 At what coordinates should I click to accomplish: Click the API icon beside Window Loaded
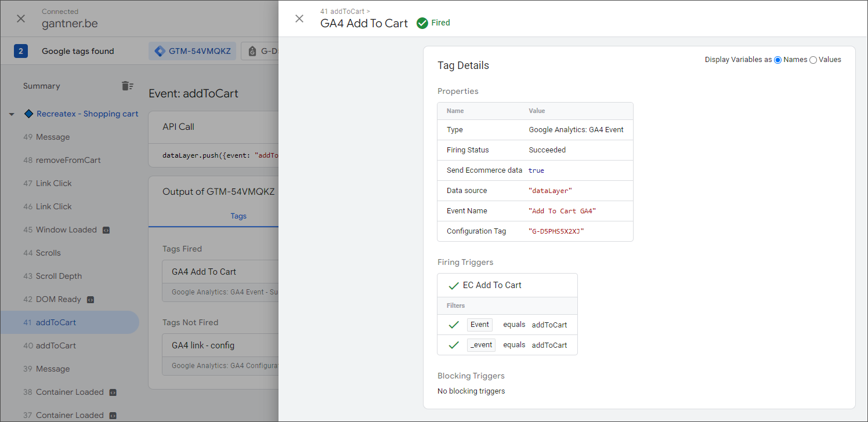click(x=106, y=230)
